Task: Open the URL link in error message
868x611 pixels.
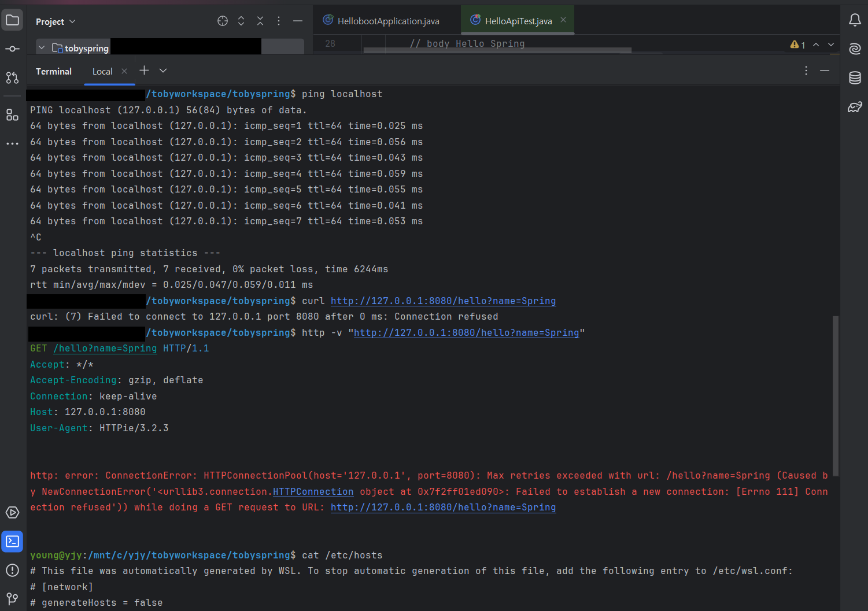Action: 443,507
